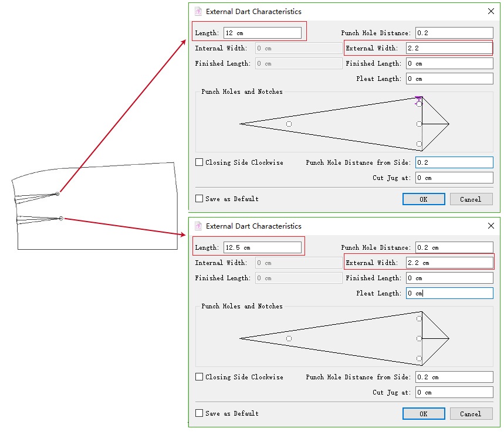Confirm the lower dialog with OK
The image size is (504, 435).
424,414
